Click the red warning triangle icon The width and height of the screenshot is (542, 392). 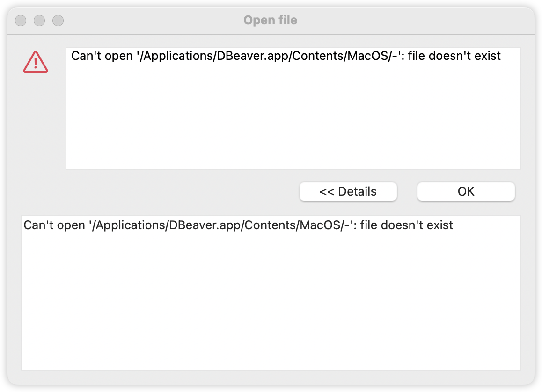click(36, 61)
